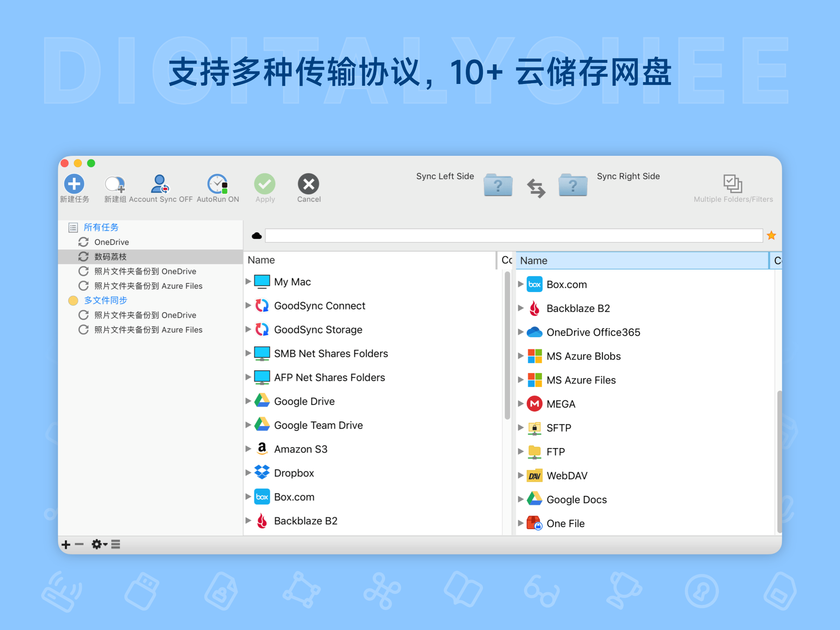Click the path input field
840x630 pixels.
coord(513,236)
